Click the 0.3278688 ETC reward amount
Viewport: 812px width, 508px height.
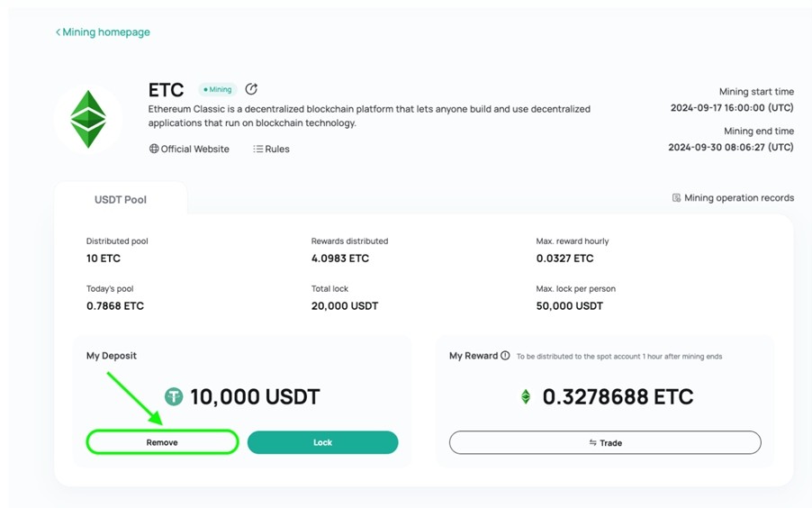tap(618, 397)
